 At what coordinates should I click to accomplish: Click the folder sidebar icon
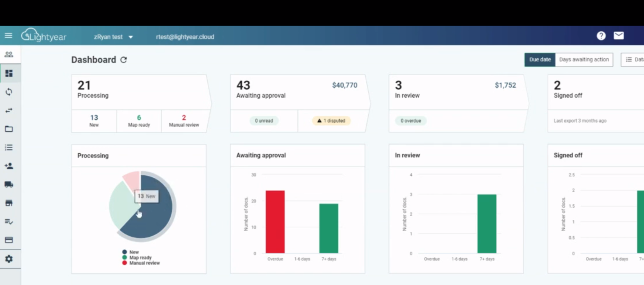pos(9,129)
